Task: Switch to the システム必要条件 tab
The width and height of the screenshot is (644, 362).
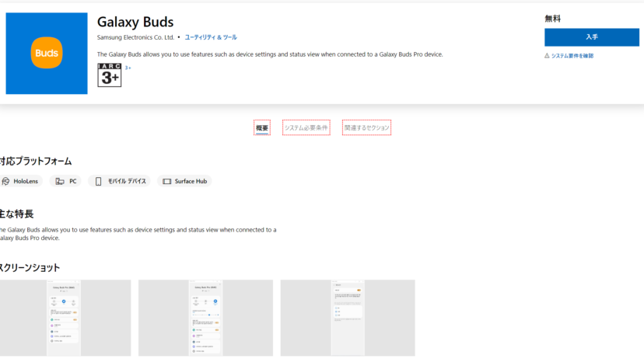Action: point(306,128)
